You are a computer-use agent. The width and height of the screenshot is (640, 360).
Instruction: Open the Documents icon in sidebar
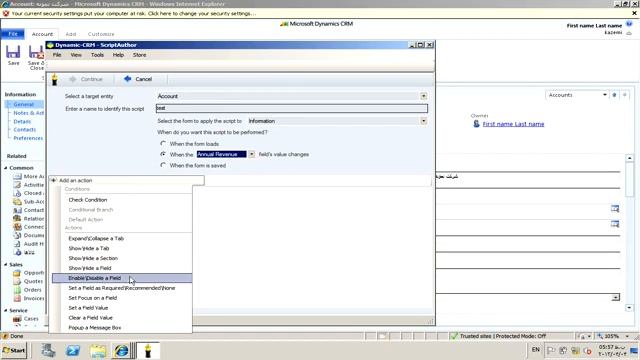[x=17, y=235]
